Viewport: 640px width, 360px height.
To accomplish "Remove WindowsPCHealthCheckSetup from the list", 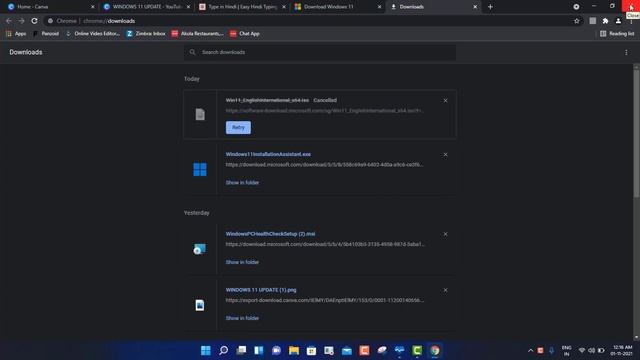I will (x=445, y=234).
